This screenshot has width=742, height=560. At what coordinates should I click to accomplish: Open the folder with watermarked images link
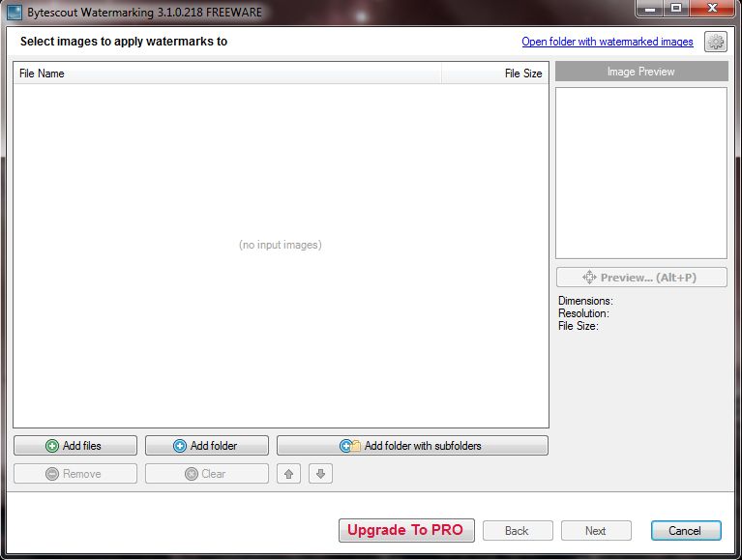(x=608, y=42)
